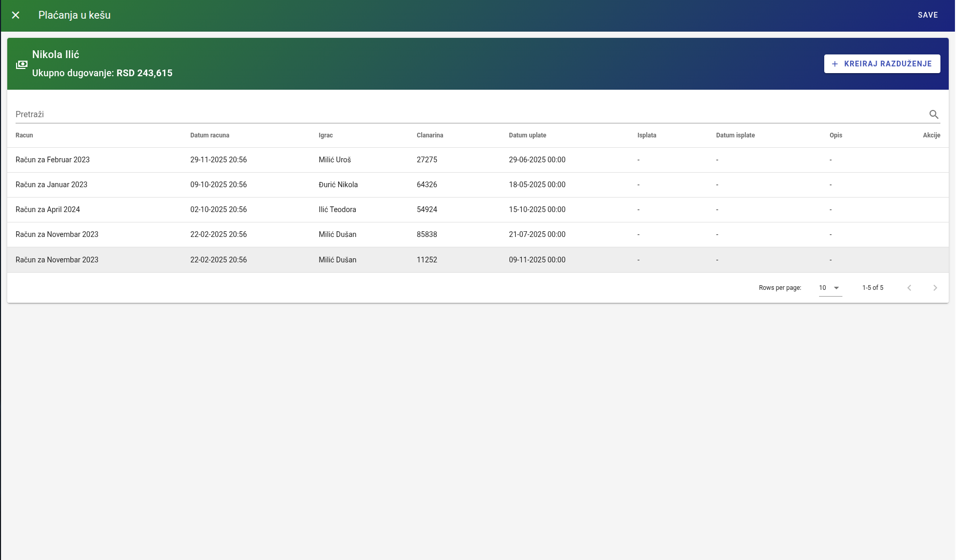The height and width of the screenshot is (560, 956).
Task: Click the SAVE button
Action: tap(927, 15)
